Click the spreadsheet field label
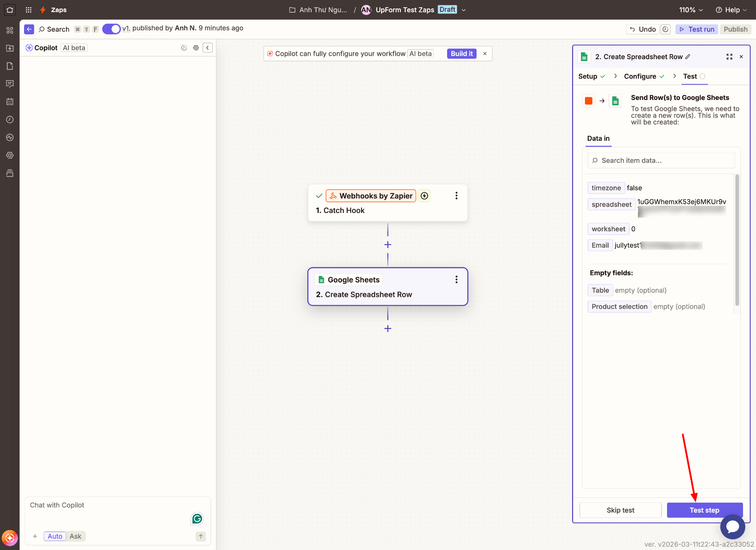This screenshot has width=756, height=550. (612, 204)
